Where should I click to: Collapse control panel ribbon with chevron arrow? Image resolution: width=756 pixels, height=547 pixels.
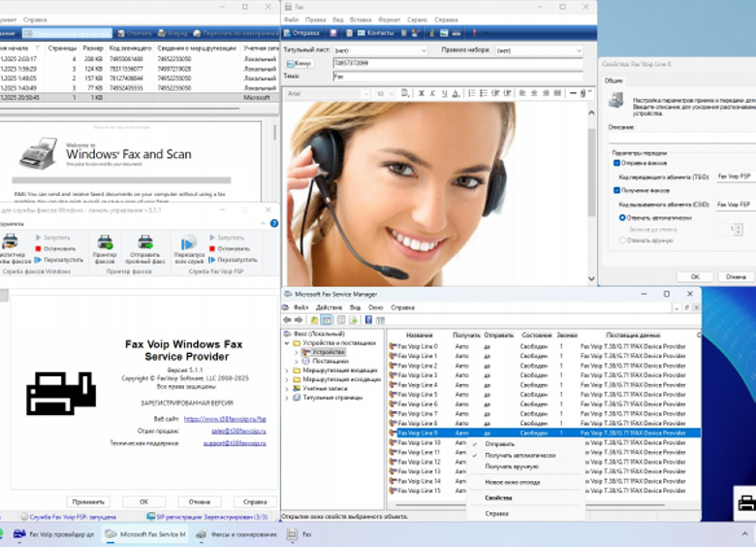pos(264,223)
